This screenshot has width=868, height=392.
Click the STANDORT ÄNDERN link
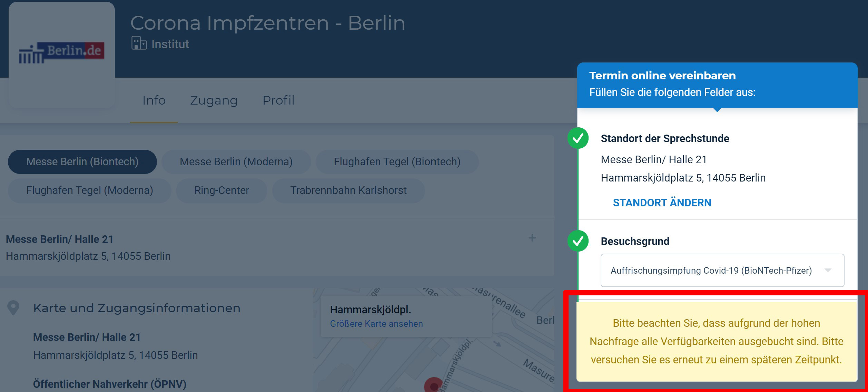click(662, 203)
